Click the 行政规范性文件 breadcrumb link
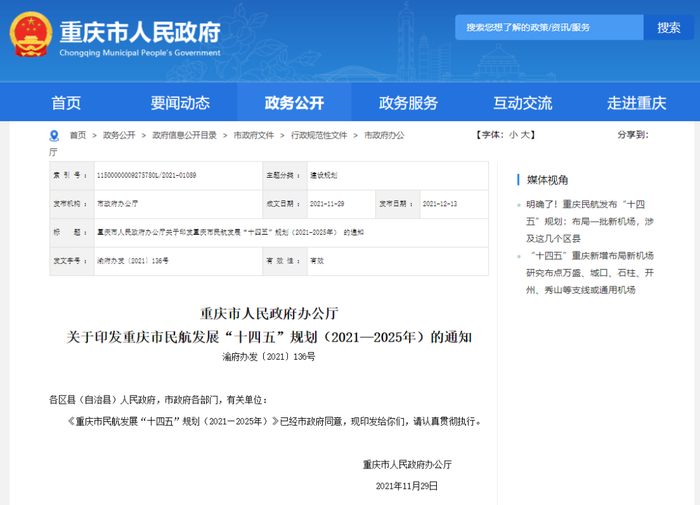This screenshot has width=700, height=505. pos(319,135)
